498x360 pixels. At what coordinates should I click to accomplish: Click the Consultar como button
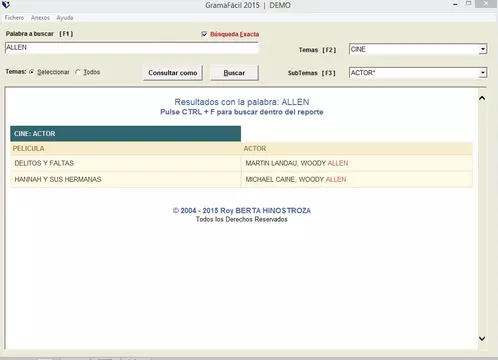pos(173,73)
